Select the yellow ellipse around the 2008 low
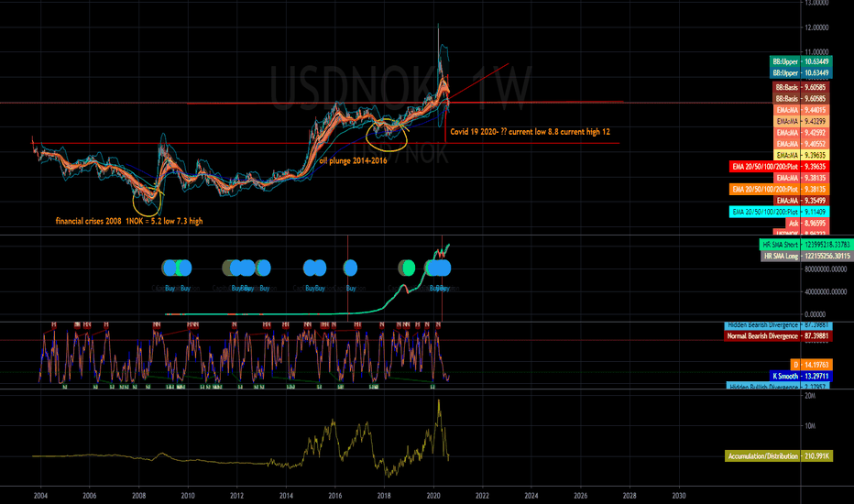 (147, 201)
